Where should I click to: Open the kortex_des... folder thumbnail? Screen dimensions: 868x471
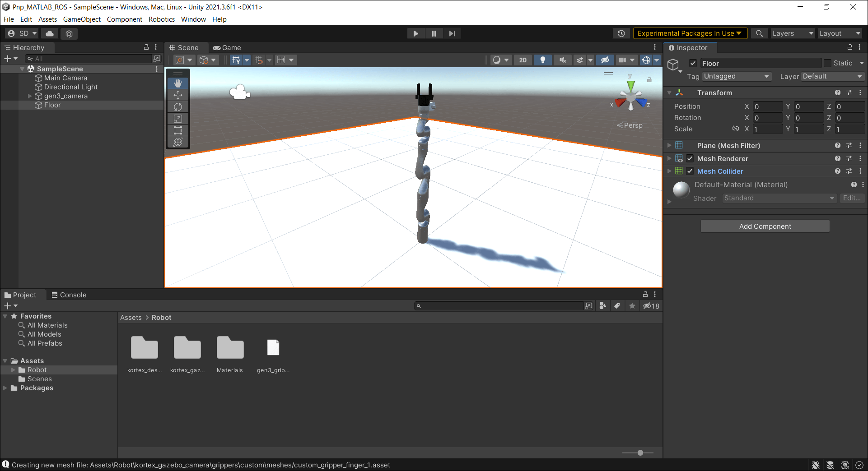coord(145,348)
